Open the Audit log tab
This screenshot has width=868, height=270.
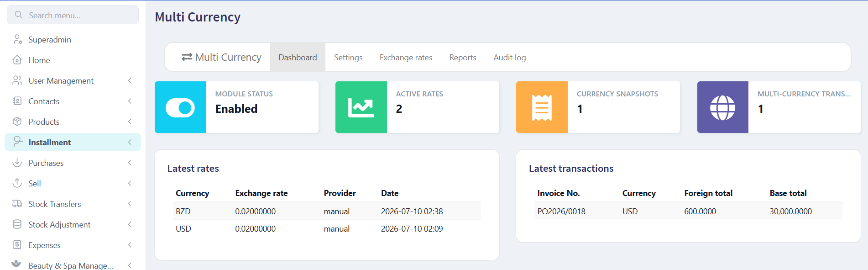(x=509, y=57)
